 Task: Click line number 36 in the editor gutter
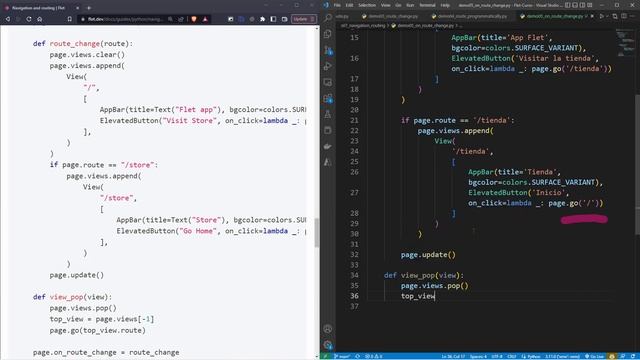point(354,296)
